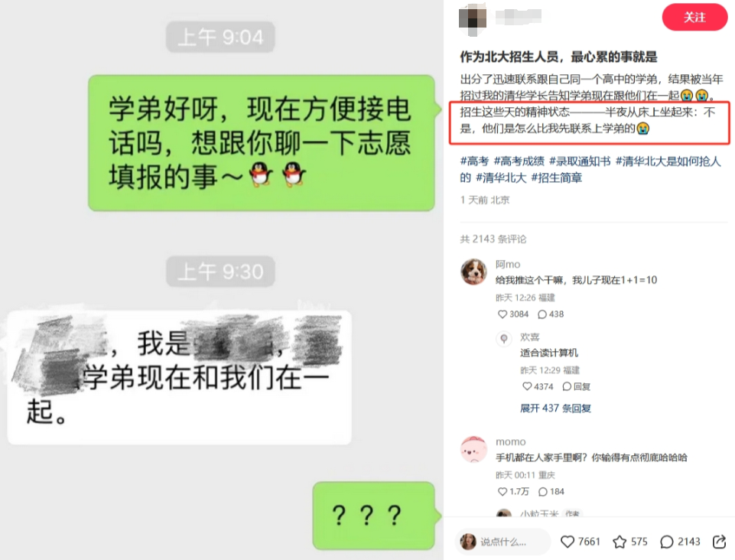Like momo's comment heart 1.7万
The width and height of the screenshot is (735, 560).
[512, 491]
